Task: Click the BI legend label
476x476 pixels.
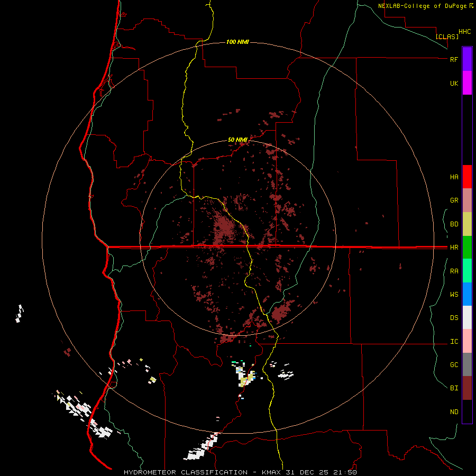Action: tap(454, 388)
